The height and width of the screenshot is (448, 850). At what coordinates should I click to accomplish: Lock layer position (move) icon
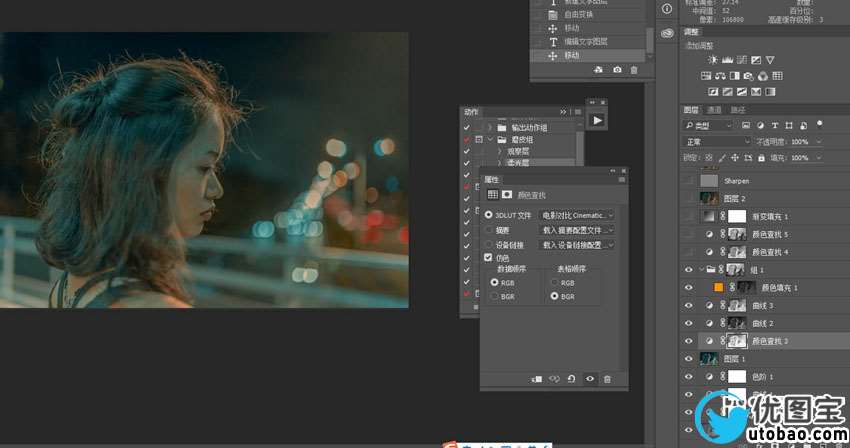[x=735, y=158]
